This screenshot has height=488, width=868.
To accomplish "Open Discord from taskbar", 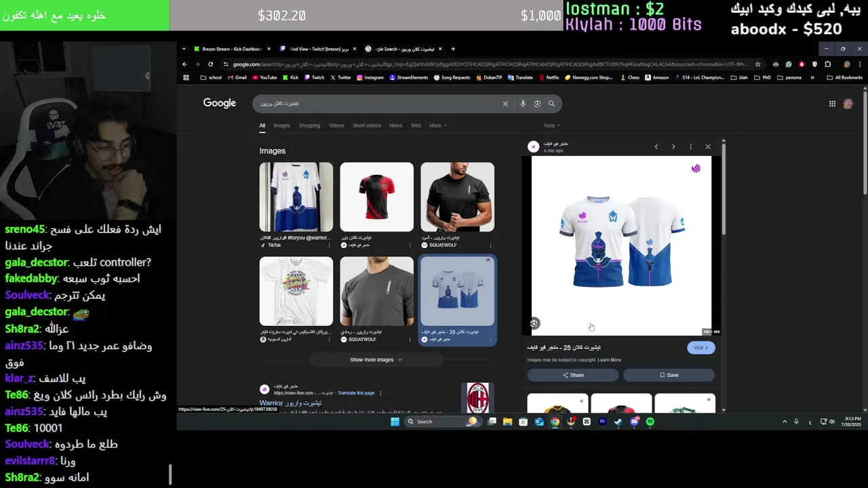I will click(x=634, y=422).
